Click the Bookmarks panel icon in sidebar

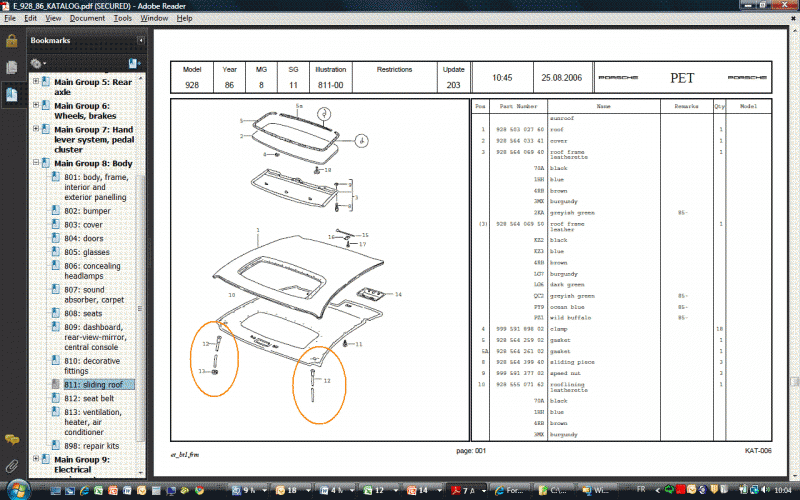click(x=12, y=94)
